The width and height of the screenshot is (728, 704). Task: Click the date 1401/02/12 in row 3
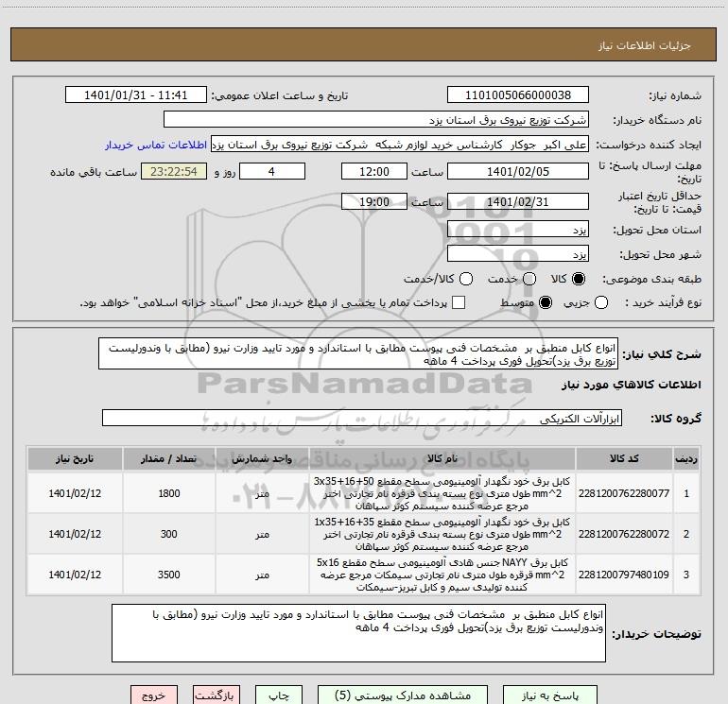click(75, 575)
